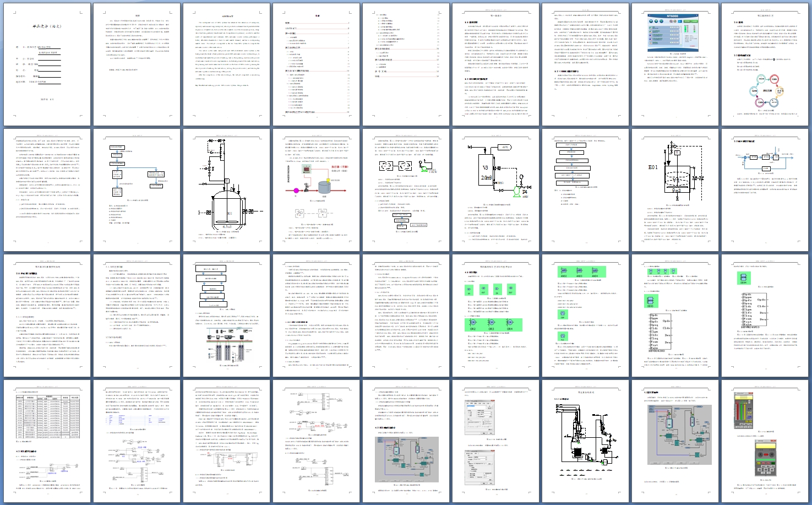
Task: Open the first table of contents page
Action: click(317, 64)
